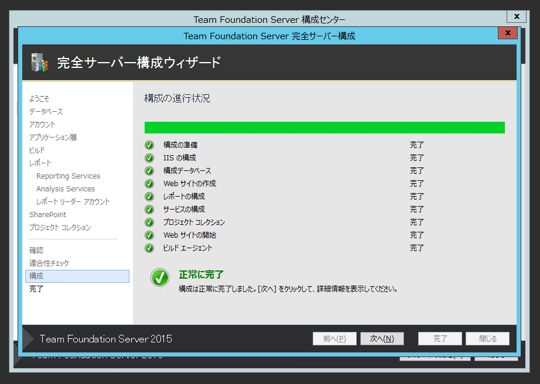Image resolution: width=540 pixels, height=384 pixels.
Task: Click the 完了 button in footer
Action: (x=440, y=339)
